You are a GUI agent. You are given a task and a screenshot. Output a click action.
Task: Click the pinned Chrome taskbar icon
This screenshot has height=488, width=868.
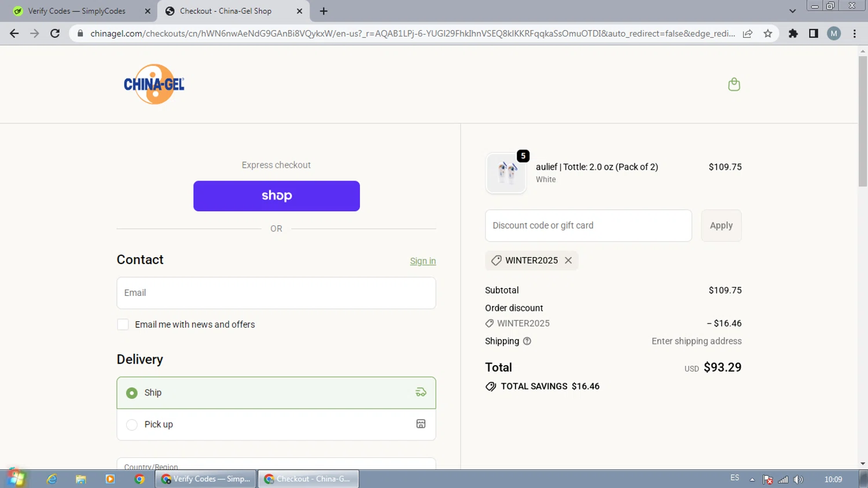click(139, 479)
